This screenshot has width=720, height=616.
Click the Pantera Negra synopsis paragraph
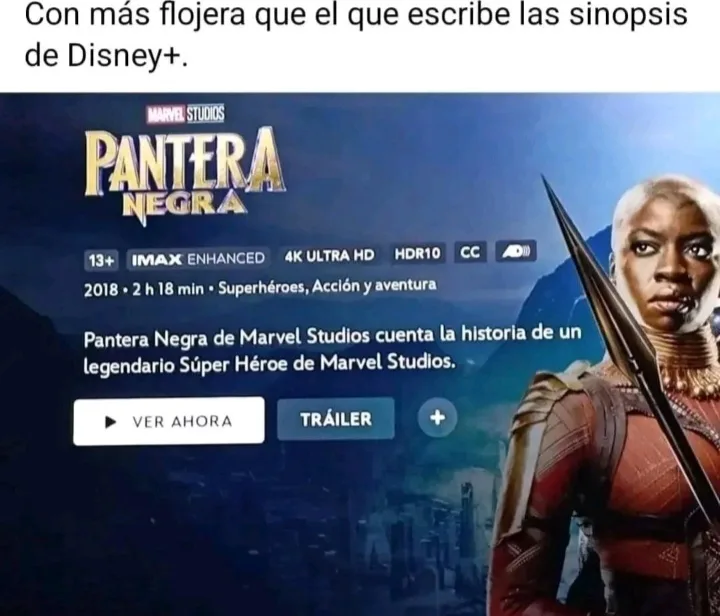332,349
